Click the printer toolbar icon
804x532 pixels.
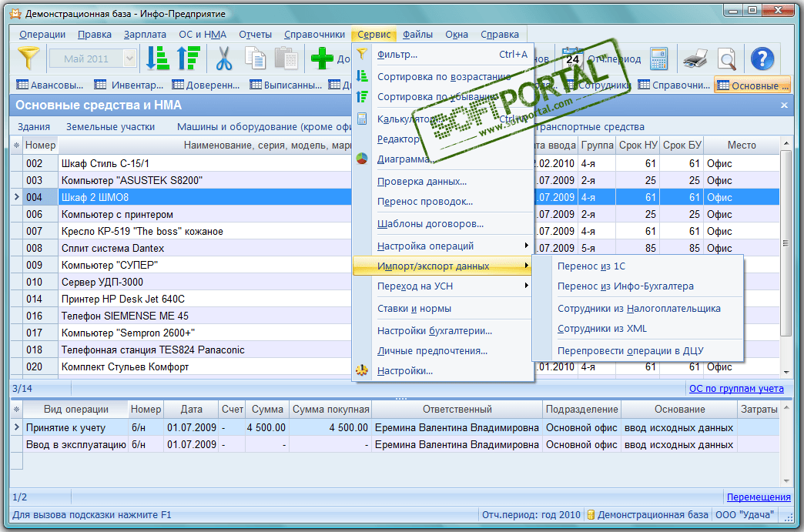tap(695, 59)
